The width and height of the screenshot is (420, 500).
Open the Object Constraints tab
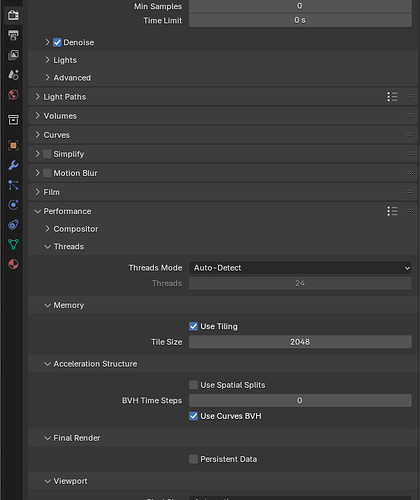coord(13,225)
